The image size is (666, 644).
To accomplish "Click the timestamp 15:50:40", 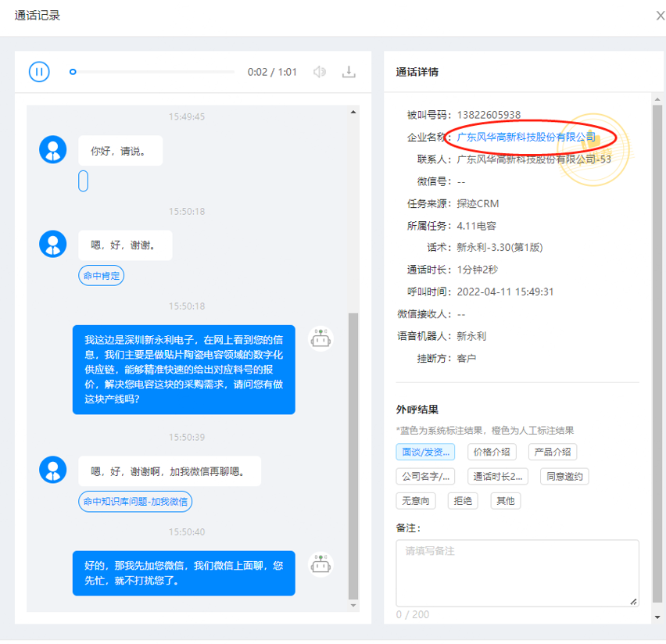I will (x=187, y=532).
